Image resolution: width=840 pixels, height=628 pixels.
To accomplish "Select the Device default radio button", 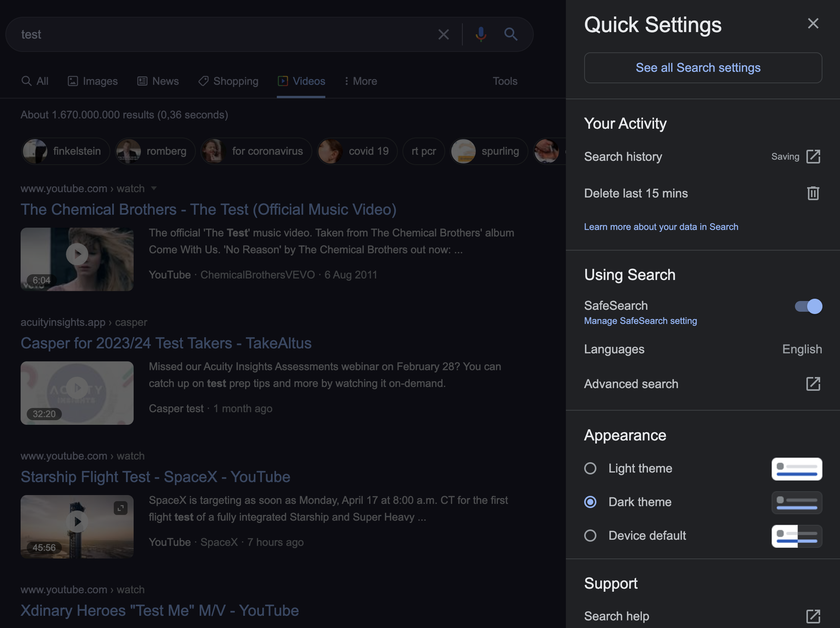I will (590, 536).
